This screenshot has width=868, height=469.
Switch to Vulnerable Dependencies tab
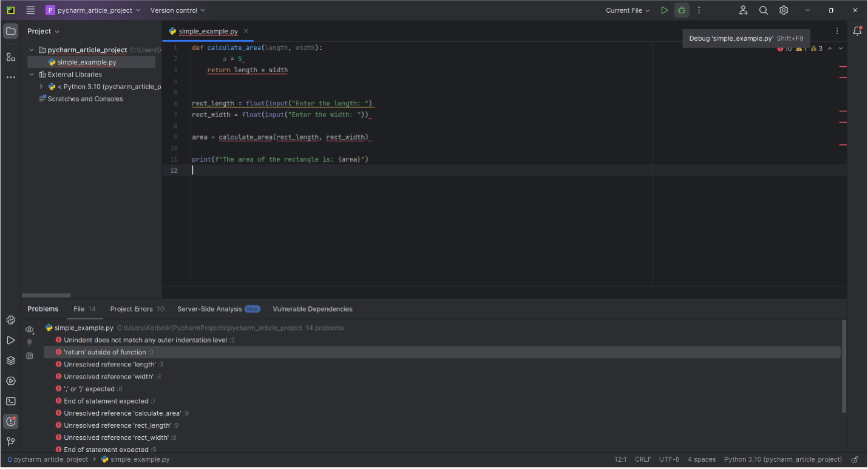(313, 309)
